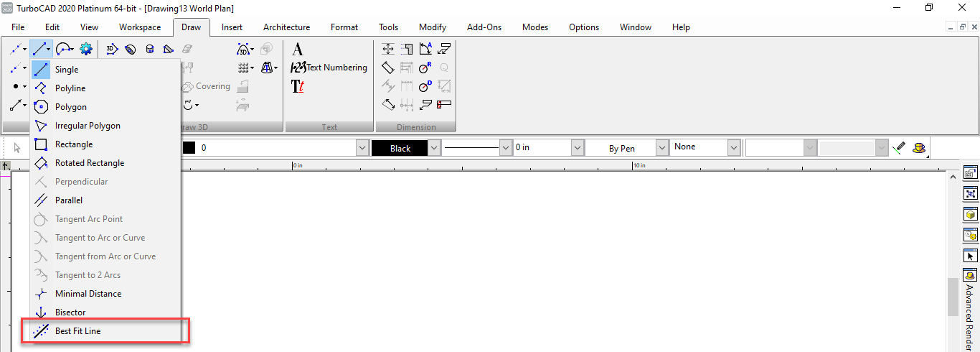Click the gear icon in Draw ribbon
980x352 pixels.
(86, 49)
